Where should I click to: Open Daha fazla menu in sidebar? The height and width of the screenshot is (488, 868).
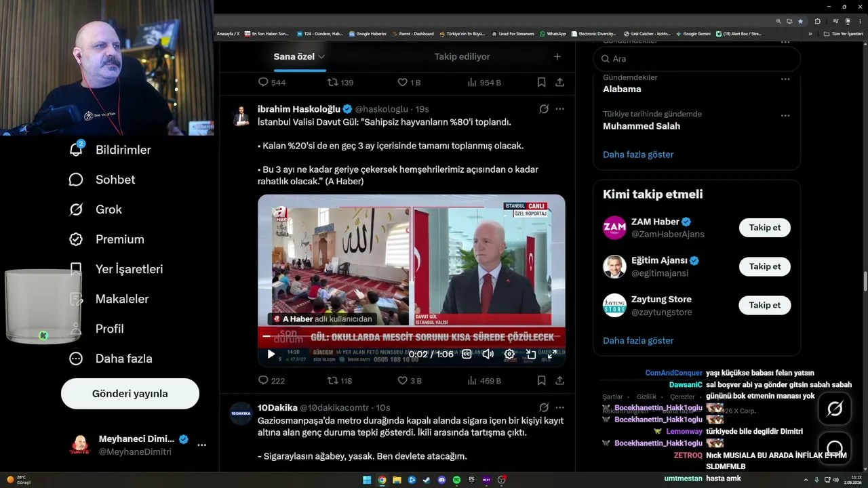111,359
